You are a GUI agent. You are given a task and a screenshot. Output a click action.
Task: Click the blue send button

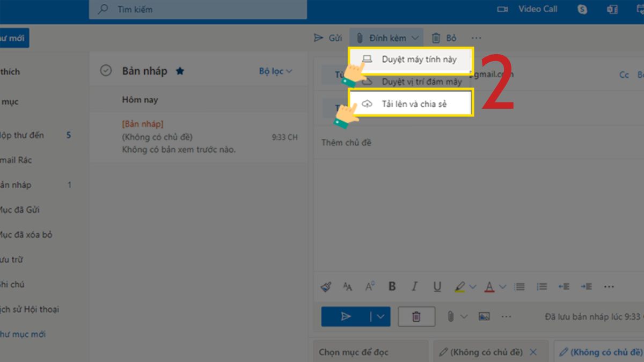[346, 316]
